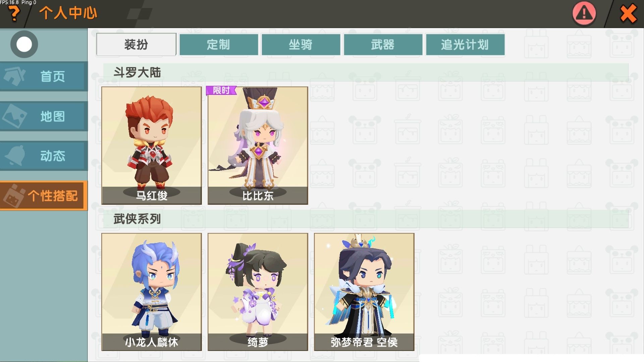The height and width of the screenshot is (362, 644).
Task: Go to the 地图 sidebar page
Action: pos(44,116)
